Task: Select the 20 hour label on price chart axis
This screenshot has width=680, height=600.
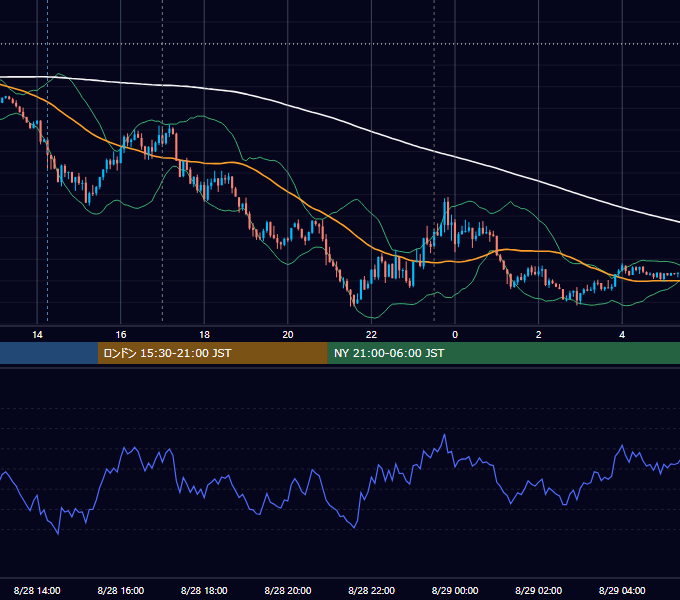Action: tap(288, 335)
